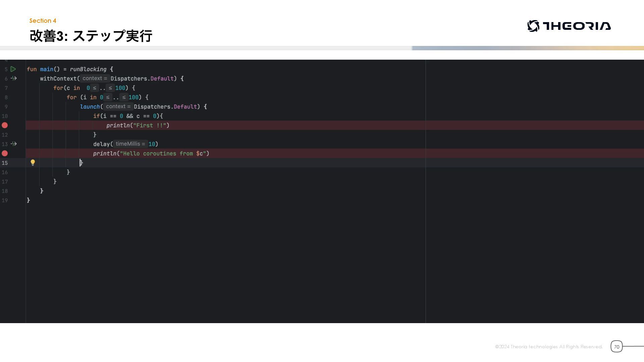Disable the breakpoint at Hello coroutines line
Screen dimensions: 644x362
click(5, 154)
